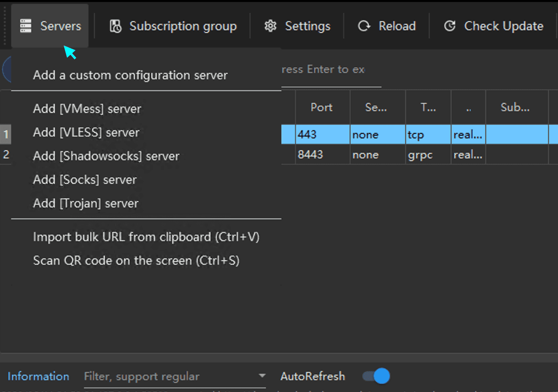Screen dimensions: 558x392
Task: Click the Servers menu icon
Action: coord(26,26)
